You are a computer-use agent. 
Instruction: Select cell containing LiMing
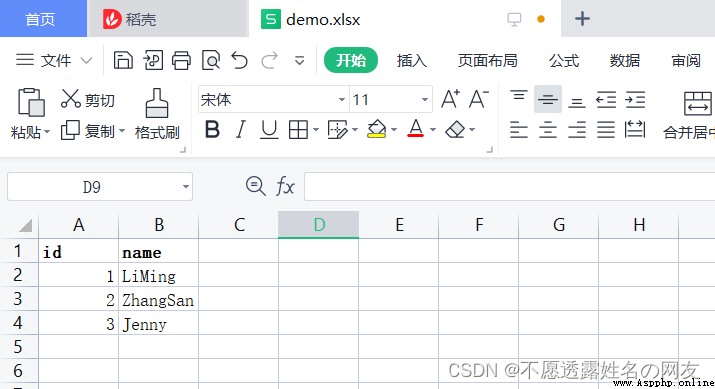point(158,275)
